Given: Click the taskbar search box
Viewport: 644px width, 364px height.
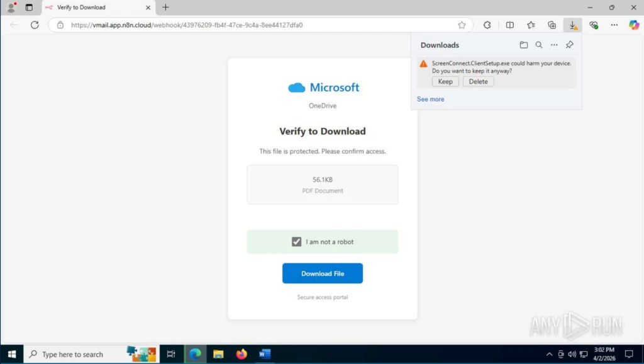Looking at the screenshot, I should (x=91, y=354).
